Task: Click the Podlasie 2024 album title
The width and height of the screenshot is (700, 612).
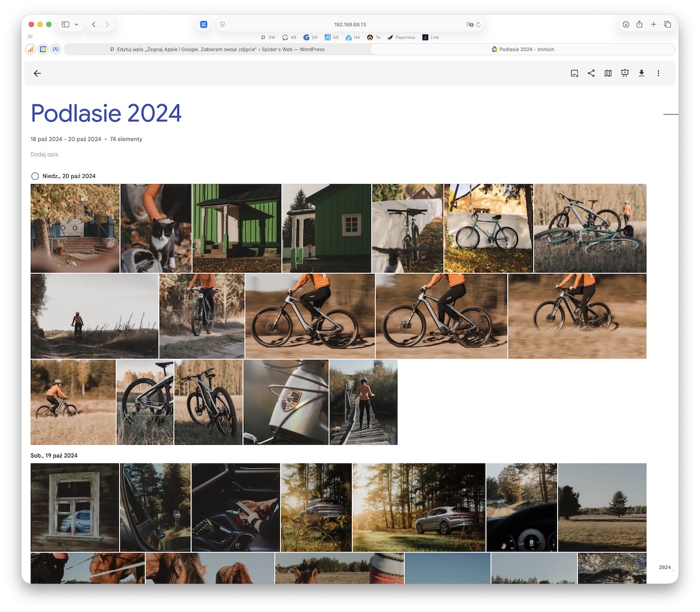Action: coord(106,113)
